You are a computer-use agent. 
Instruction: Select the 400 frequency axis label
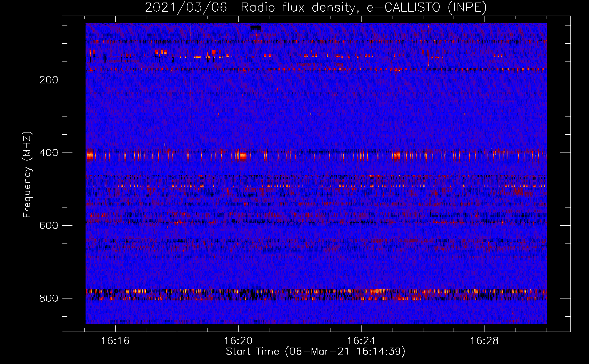click(x=49, y=153)
